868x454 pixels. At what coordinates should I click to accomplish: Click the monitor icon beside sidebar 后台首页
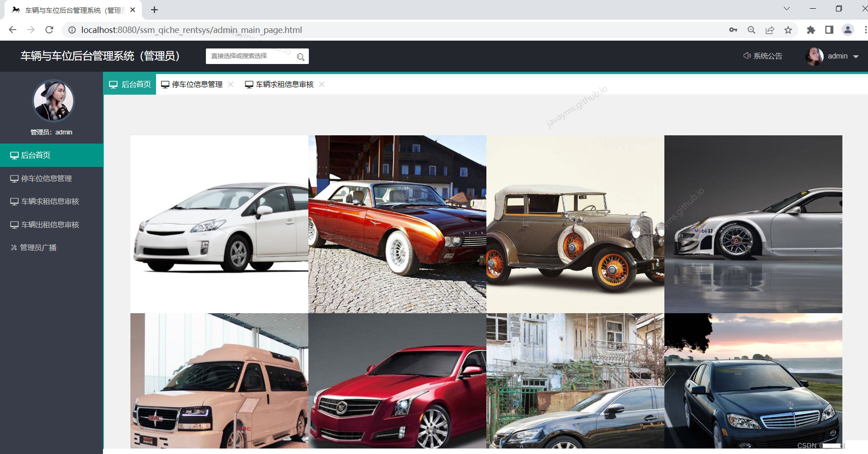[x=14, y=155]
